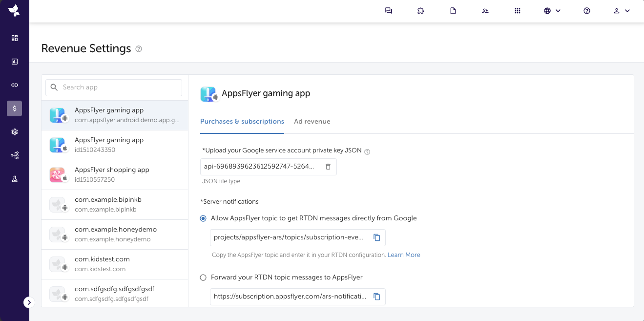Click the AppsFlyer gaming app header icon
The height and width of the screenshot is (321, 644).
click(208, 94)
